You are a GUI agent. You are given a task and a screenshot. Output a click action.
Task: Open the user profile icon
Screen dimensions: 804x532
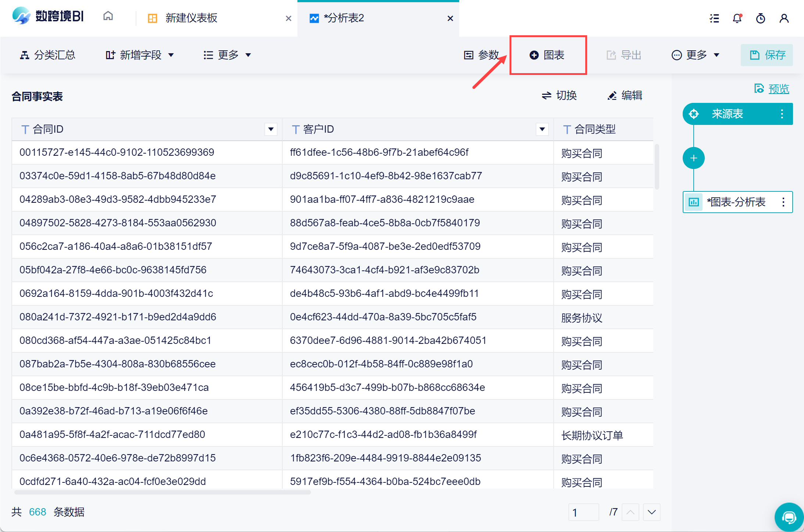coord(784,18)
